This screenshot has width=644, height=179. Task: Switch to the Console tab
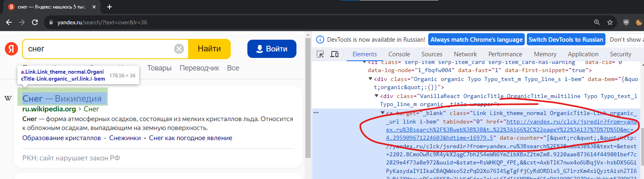[x=399, y=54]
